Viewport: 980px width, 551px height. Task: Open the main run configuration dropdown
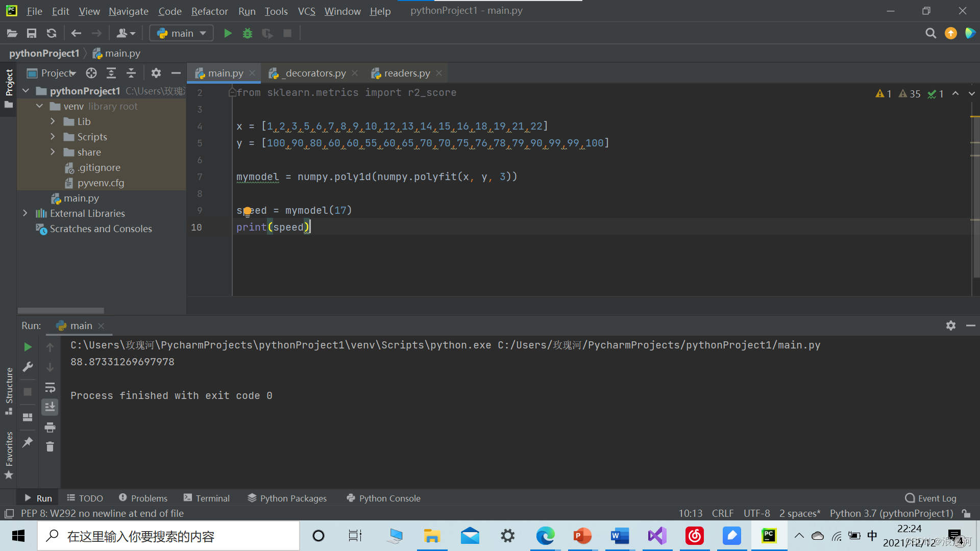[x=181, y=33]
